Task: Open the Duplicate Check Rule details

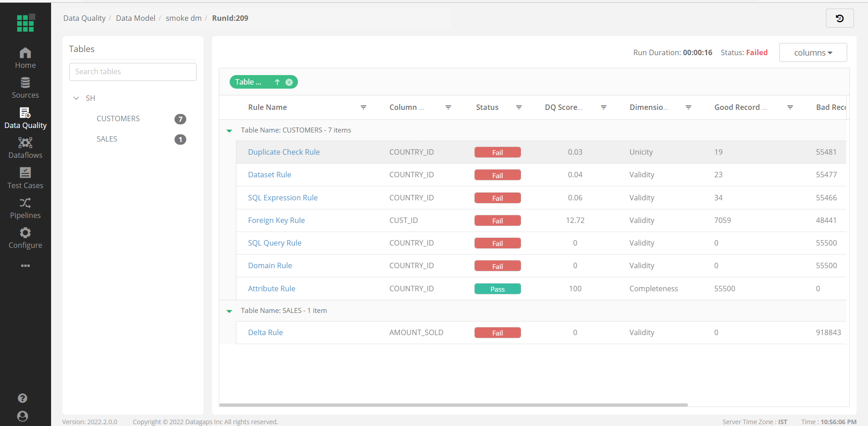Action: pyautogui.click(x=283, y=152)
